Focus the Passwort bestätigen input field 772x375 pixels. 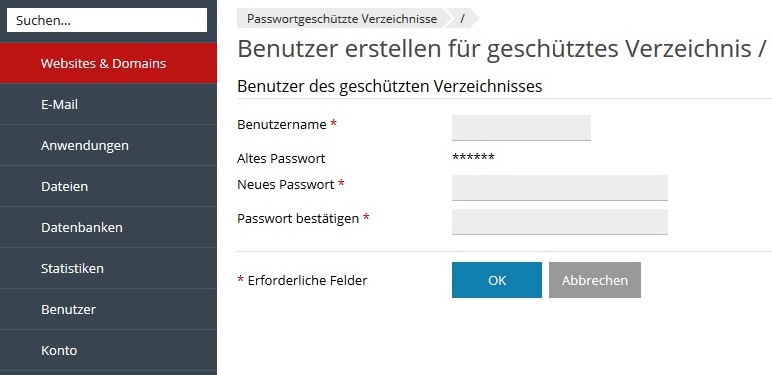click(x=560, y=221)
